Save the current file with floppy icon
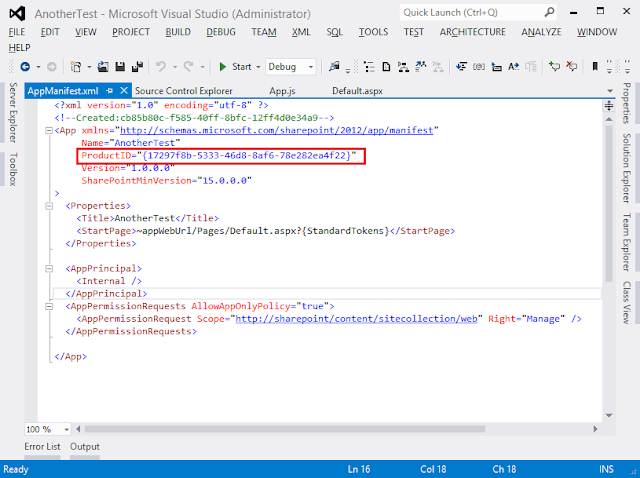Viewport: 640px width, 478px height. click(x=120, y=67)
